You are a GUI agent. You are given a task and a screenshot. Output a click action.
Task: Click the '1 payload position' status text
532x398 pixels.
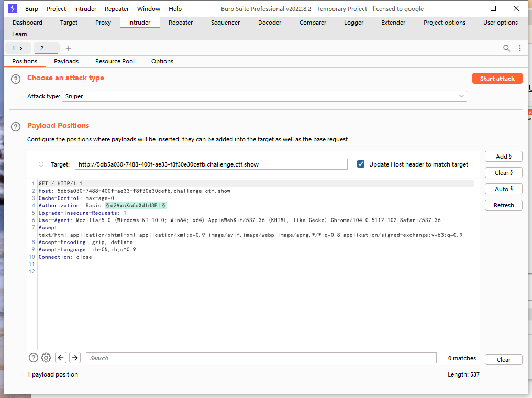52,374
